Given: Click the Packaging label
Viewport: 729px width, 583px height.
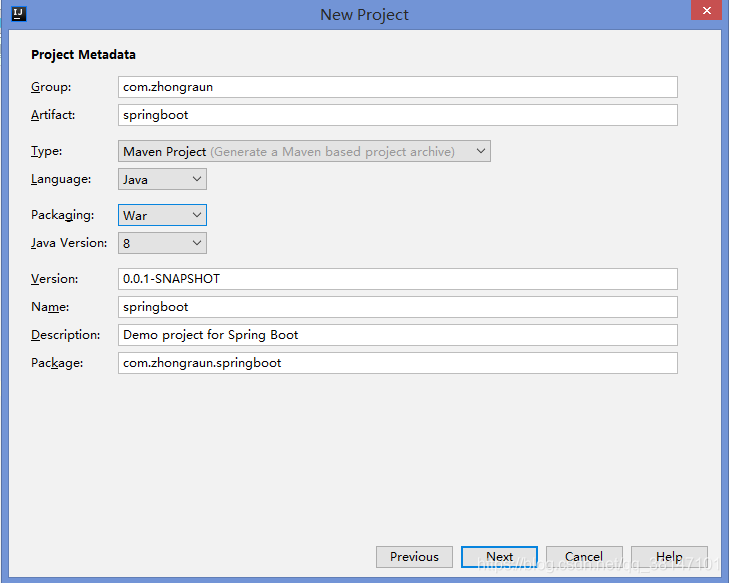Looking at the screenshot, I should (62, 215).
